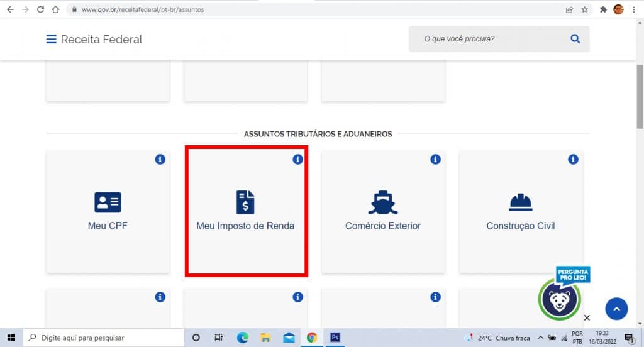Open the Windows Start menu

pyautogui.click(x=11, y=338)
